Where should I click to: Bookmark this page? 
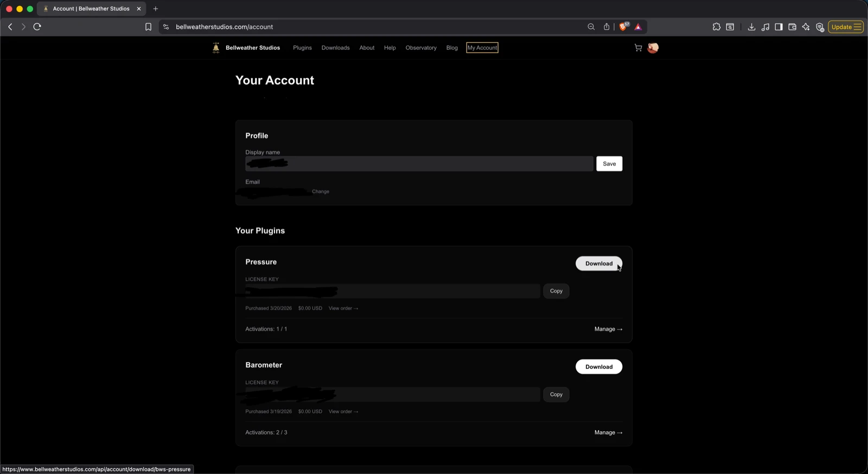pos(148,27)
